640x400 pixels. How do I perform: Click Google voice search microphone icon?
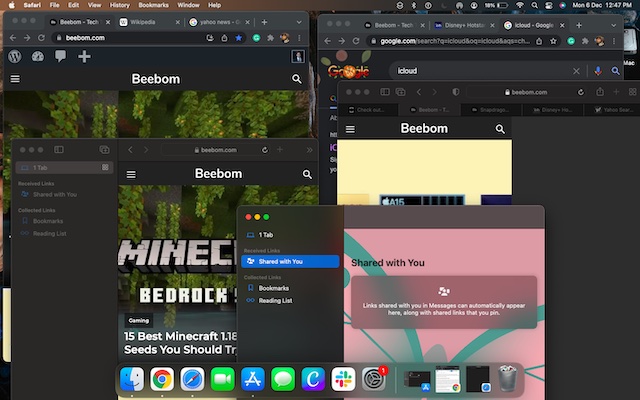click(x=598, y=71)
